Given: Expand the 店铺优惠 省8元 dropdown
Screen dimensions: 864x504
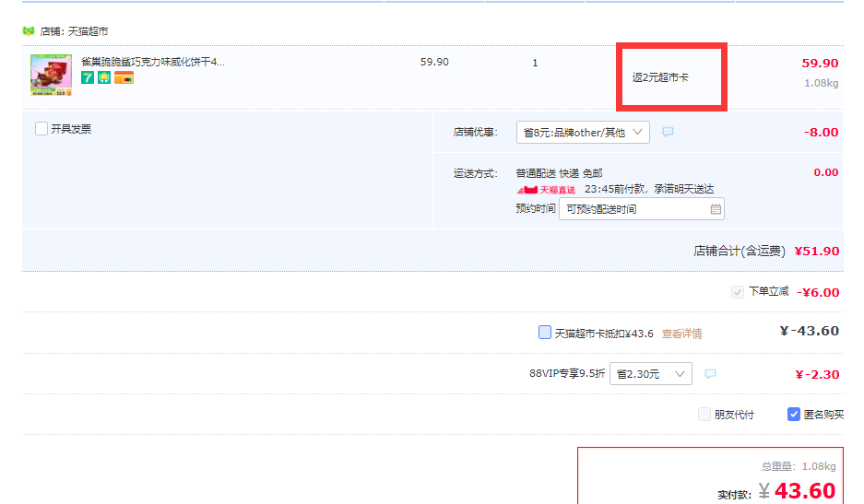Looking at the screenshot, I should pos(583,132).
